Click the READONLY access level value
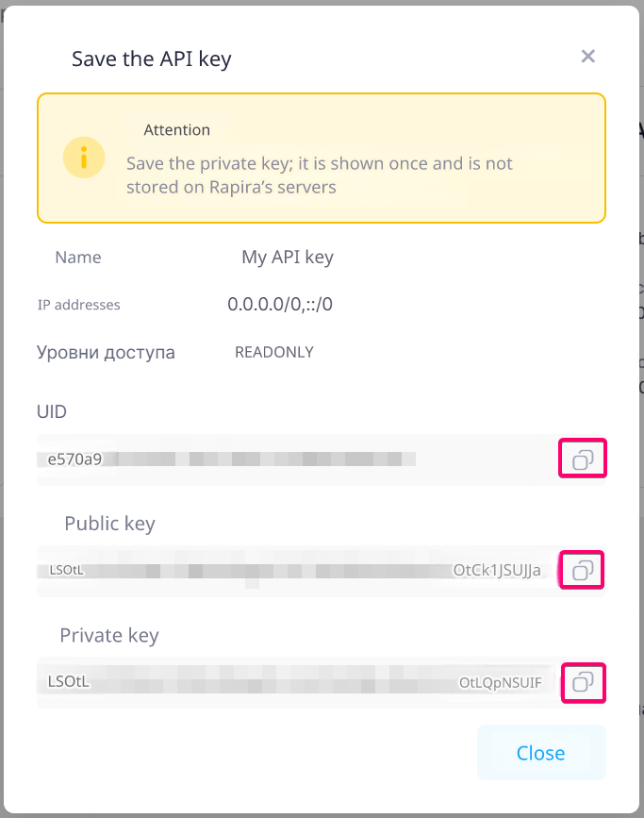The width and height of the screenshot is (644, 818). point(273,352)
